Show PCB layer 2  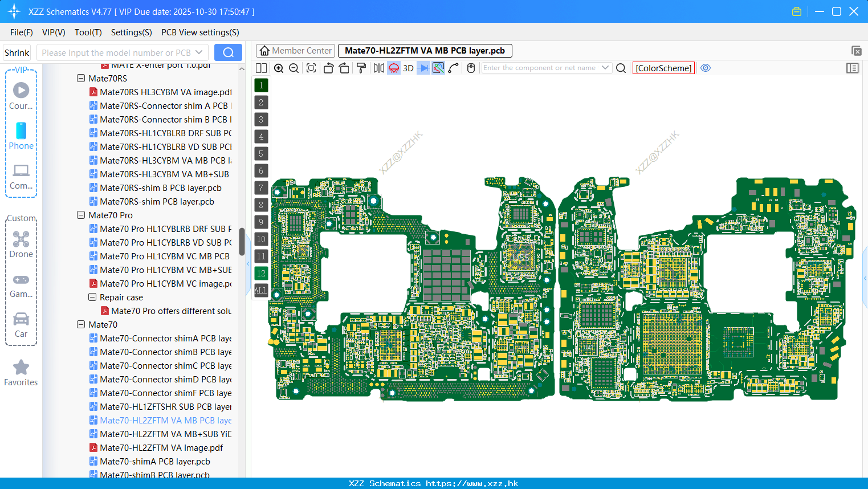[x=261, y=103]
